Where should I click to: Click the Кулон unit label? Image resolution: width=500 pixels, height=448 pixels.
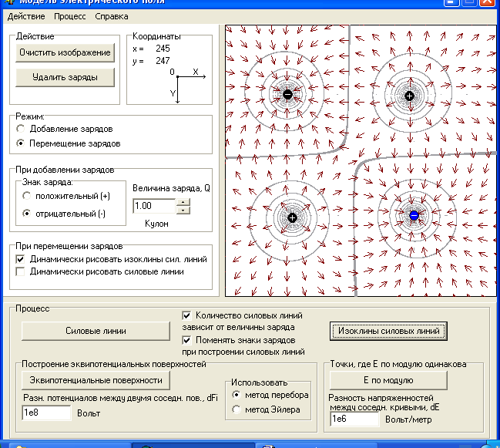[x=156, y=224]
